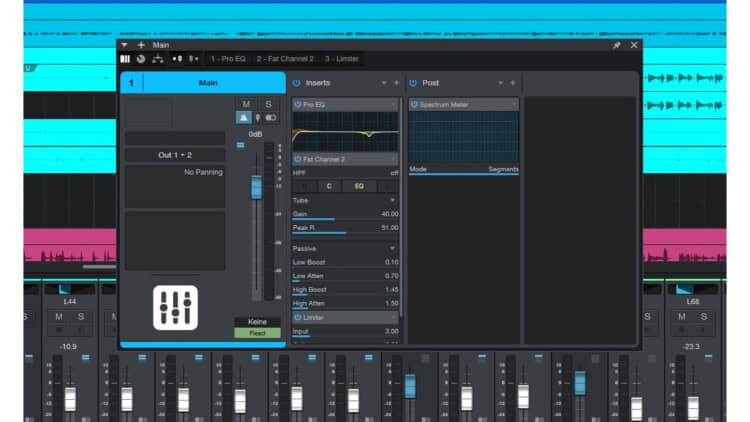Bypass Fat Channel 2 using its power icon
The image size is (750, 422).
tap(298, 159)
